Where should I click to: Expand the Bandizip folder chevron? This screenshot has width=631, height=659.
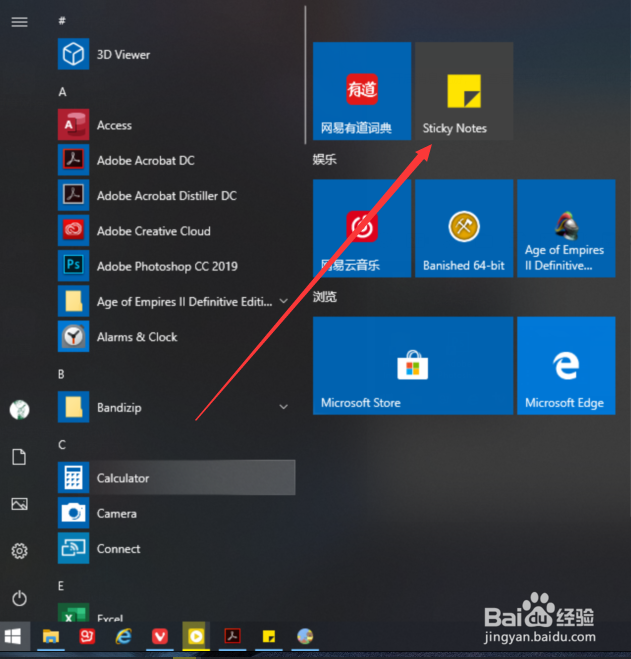pyautogui.click(x=284, y=407)
